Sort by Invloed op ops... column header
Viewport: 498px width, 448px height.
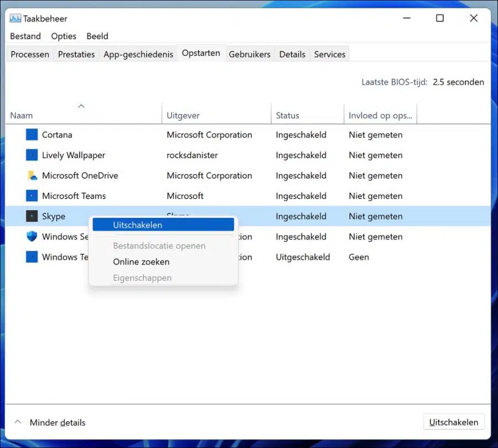click(380, 115)
